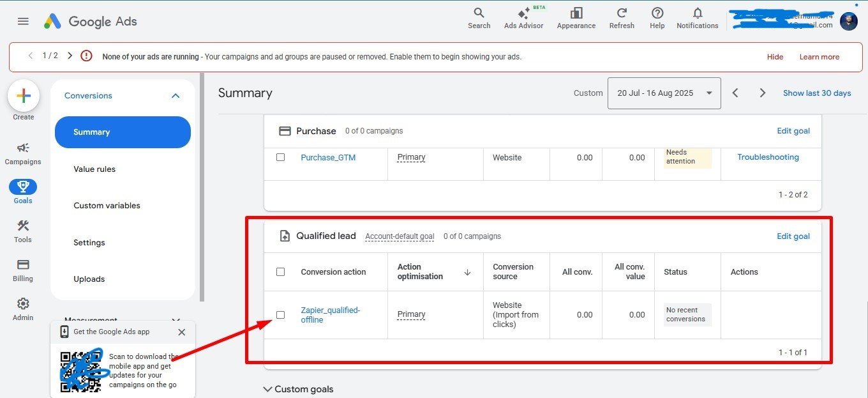
Task: Click the Google Ads logo
Action: [90, 21]
